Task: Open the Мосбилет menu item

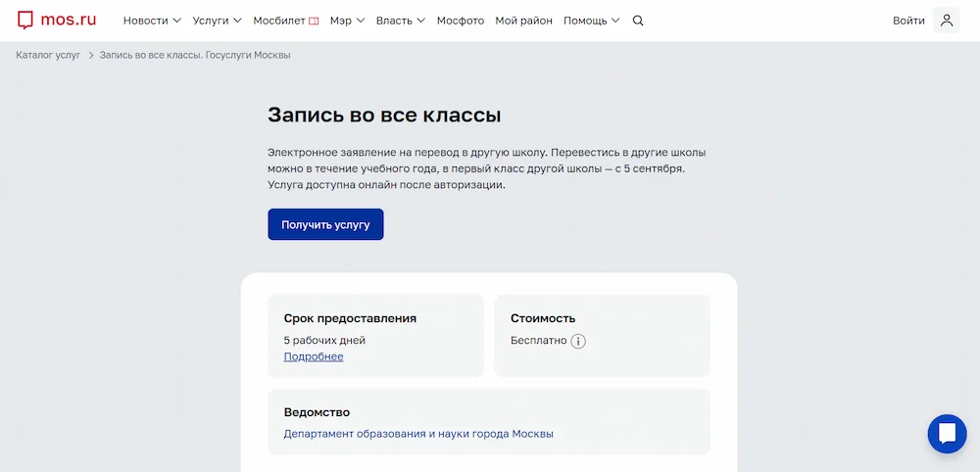Action: coord(285,21)
